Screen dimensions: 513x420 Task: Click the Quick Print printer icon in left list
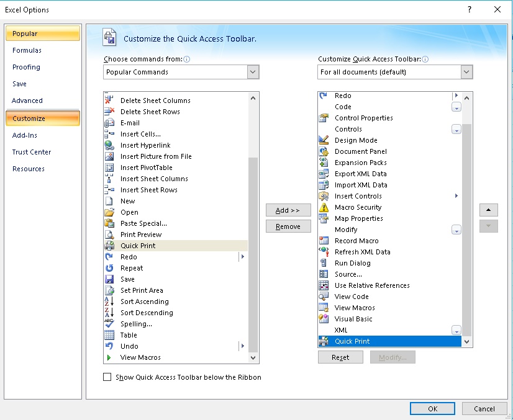109,246
